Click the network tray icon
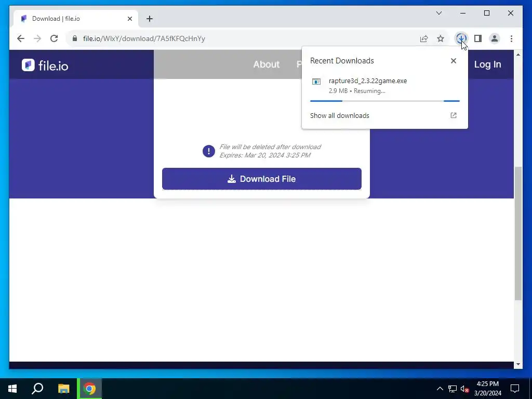Viewport: 532px width, 399px height. pyautogui.click(x=453, y=389)
